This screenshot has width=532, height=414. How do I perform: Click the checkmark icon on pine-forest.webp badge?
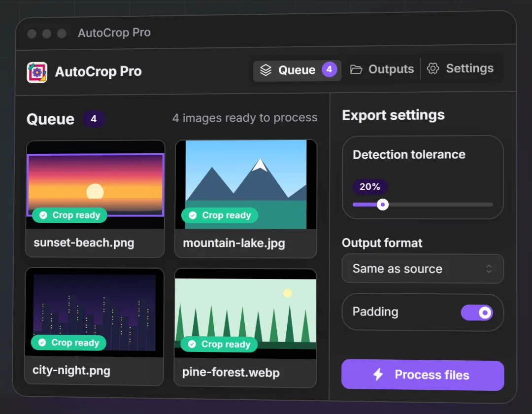tap(192, 344)
